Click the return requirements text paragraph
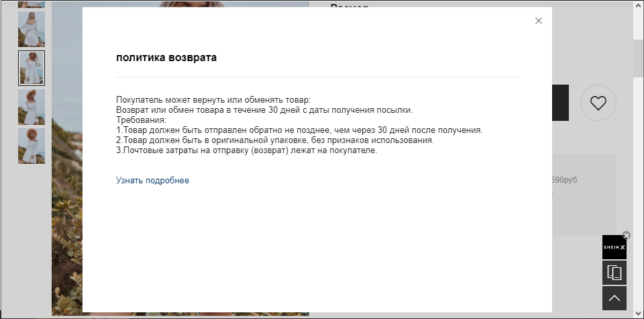The height and width of the screenshot is (319, 644). point(299,125)
